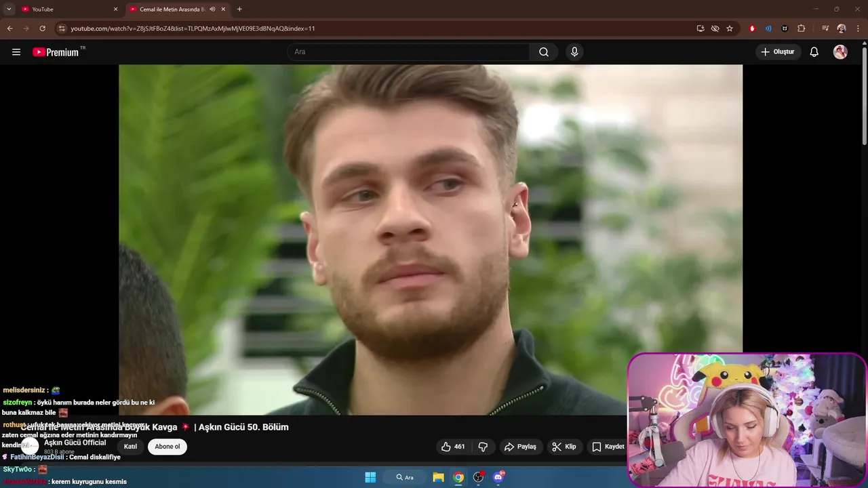Join the channel via Katıl

[130, 447]
